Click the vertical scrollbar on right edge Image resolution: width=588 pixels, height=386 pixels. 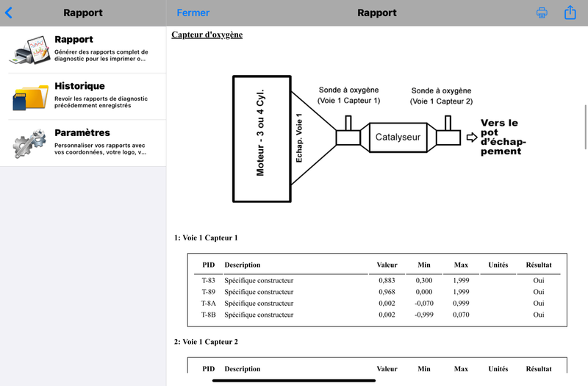tap(585, 125)
